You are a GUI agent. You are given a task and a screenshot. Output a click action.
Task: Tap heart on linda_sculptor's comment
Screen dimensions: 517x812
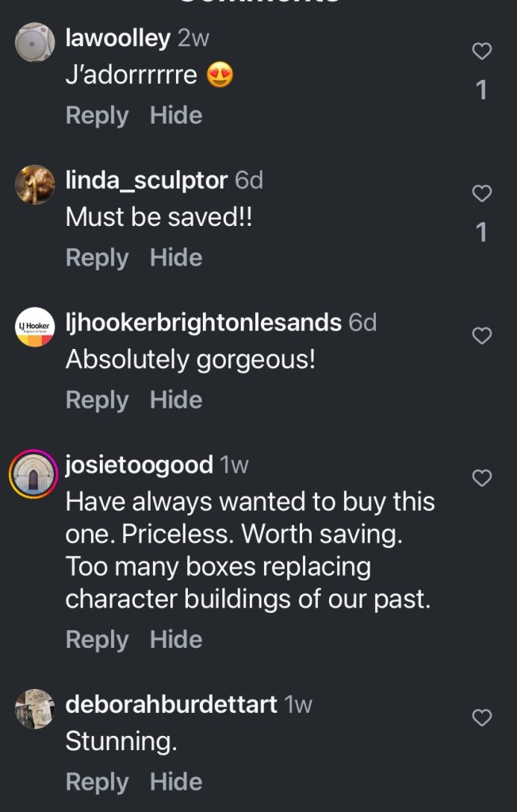(x=481, y=193)
